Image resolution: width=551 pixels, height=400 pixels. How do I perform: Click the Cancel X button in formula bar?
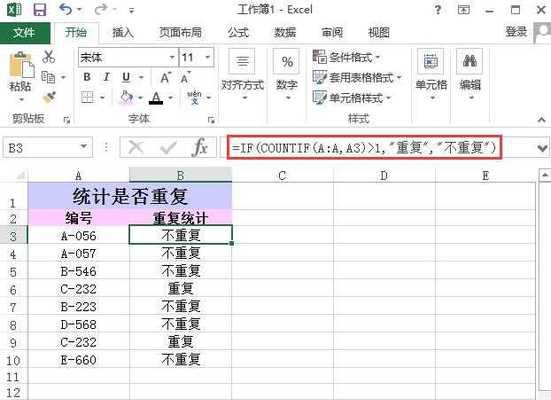(x=136, y=147)
